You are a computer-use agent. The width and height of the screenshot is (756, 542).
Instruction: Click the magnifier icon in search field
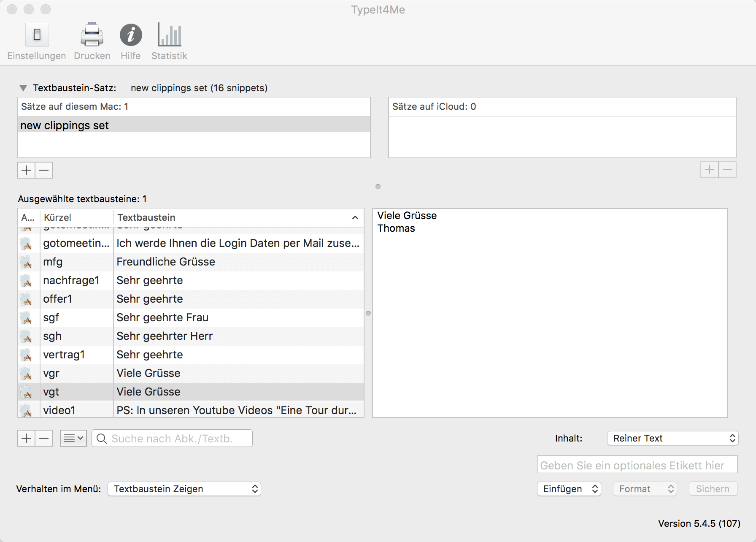(x=102, y=439)
